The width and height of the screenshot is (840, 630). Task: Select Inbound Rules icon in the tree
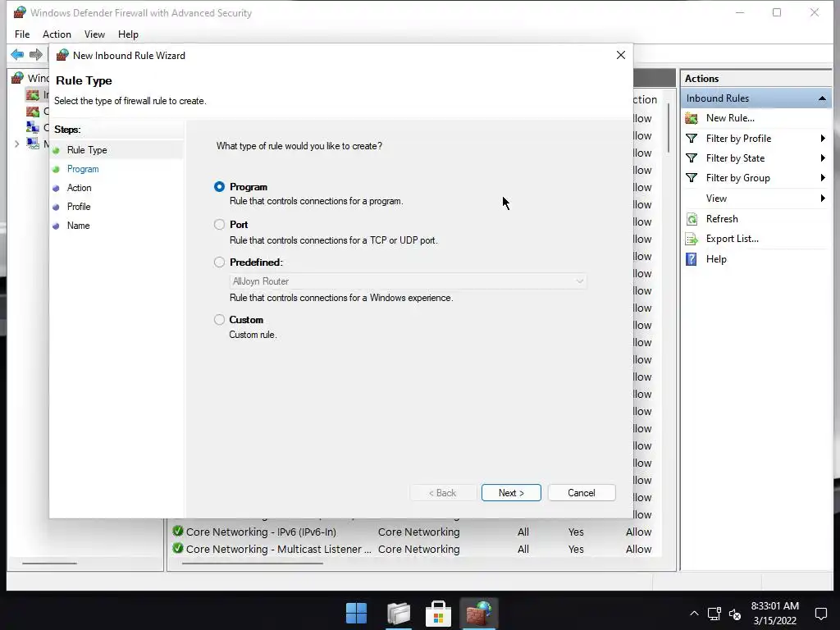coord(33,95)
